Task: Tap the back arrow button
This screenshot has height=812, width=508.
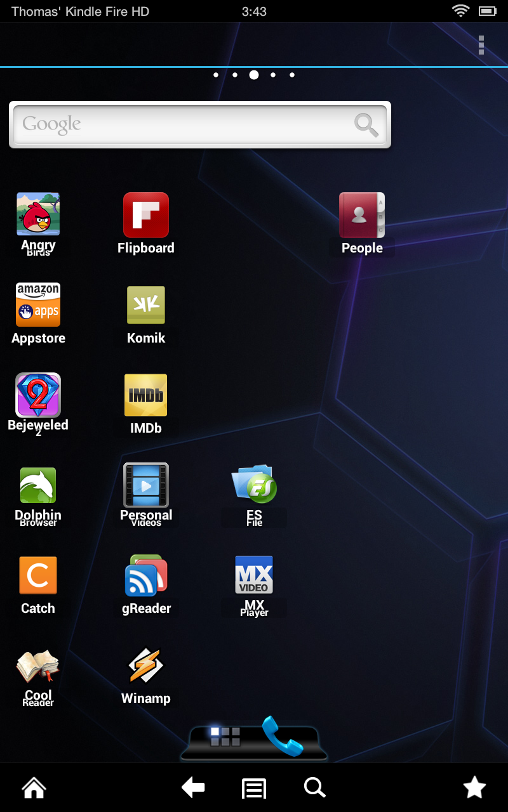Action: click(194, 788)
